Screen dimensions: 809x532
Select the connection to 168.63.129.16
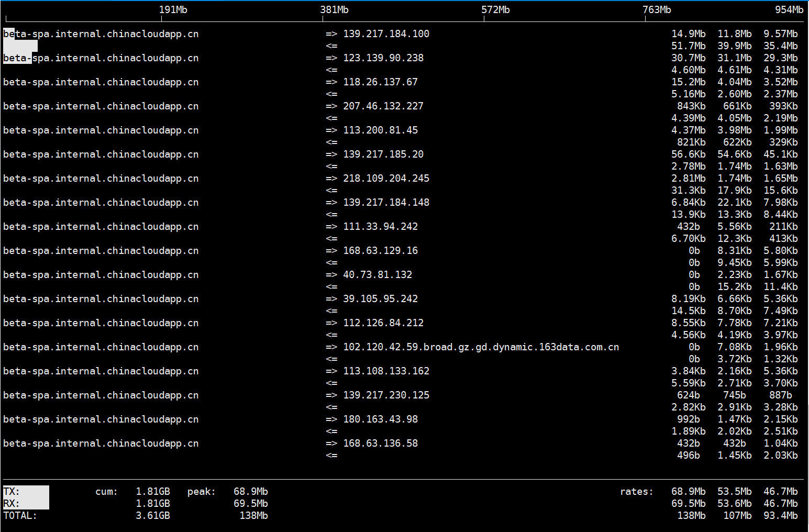coord(380,250)
